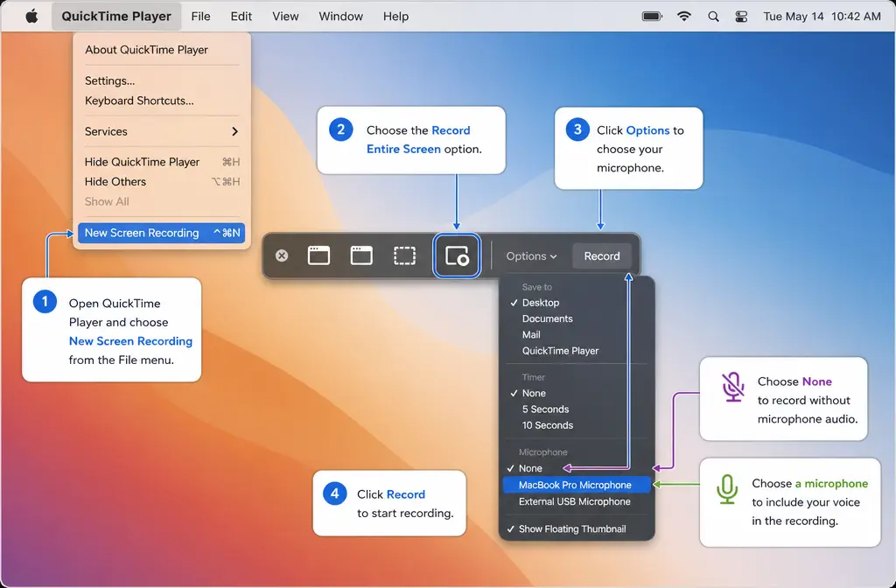Choose Hide Others
The width and height of the screenshot is (896, 588).
(x=162, y=182)
